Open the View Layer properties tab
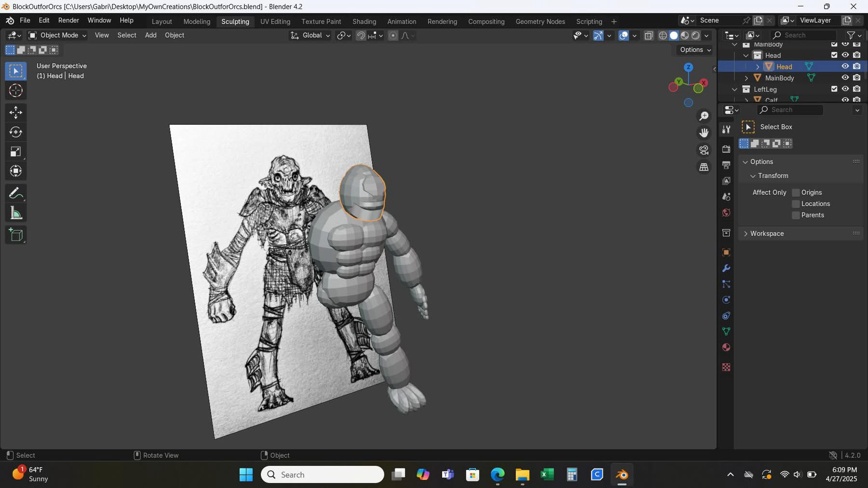 click(x=726, y=181)
